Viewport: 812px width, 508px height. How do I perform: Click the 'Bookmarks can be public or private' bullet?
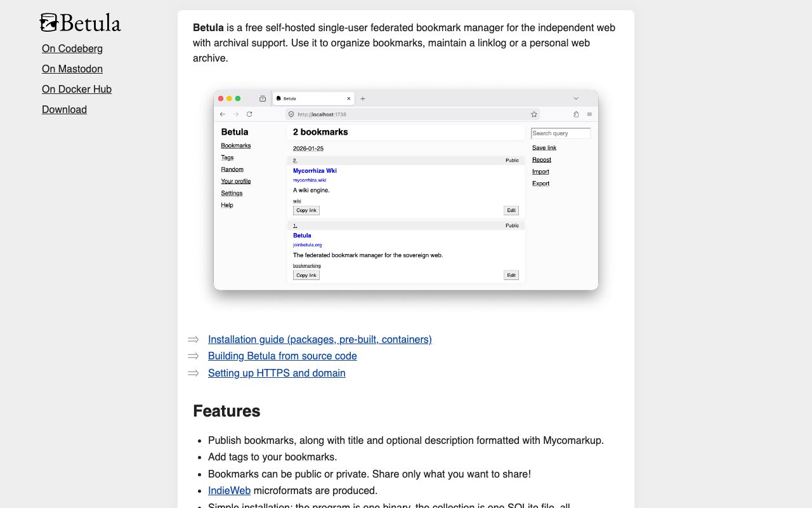pyautogui.click(x=369, y=474)
